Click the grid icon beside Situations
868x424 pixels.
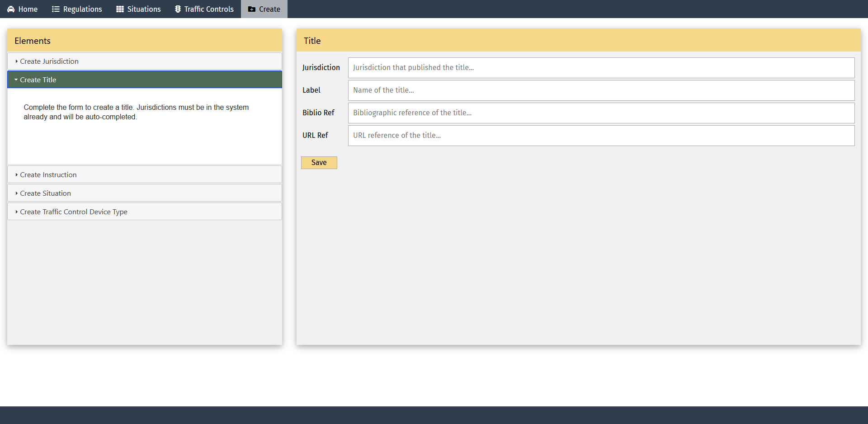pyautogui.click(x=120, y=9)
